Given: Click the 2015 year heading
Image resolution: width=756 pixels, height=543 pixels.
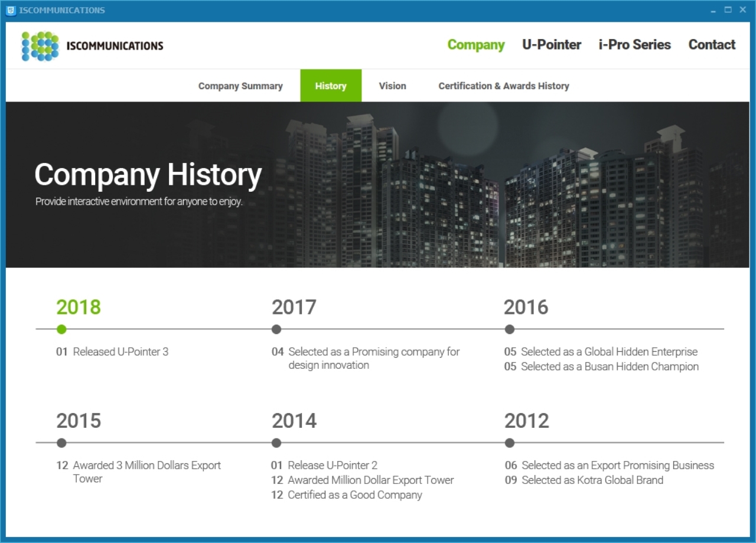Looking at the screenshot, I should click(79, 421).
